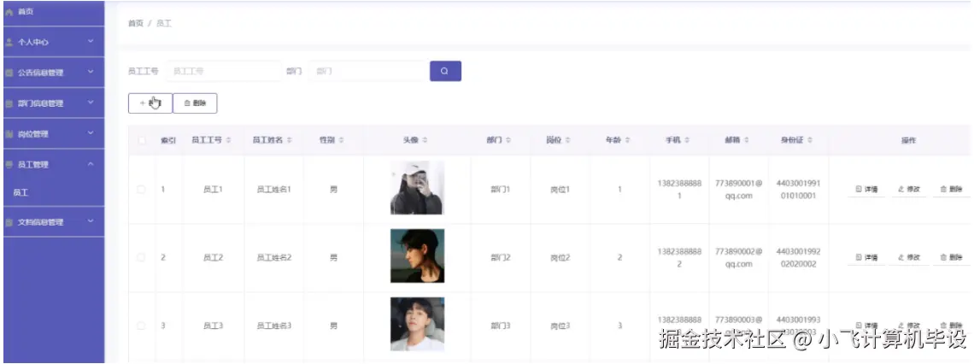Click 删除 for 员工1 row
This screenshot has height=364, width=980.
tap(951, 189)
